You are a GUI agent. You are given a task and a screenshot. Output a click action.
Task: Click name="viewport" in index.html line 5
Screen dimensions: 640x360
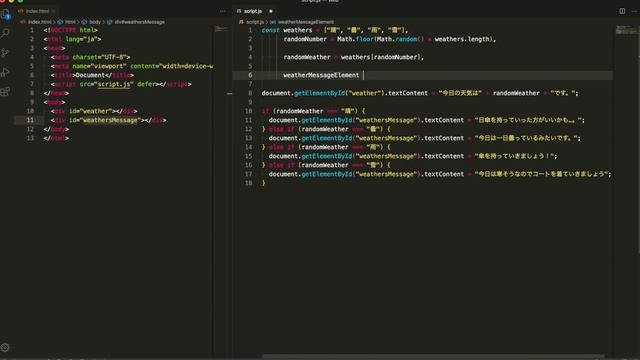pos(100,66)
